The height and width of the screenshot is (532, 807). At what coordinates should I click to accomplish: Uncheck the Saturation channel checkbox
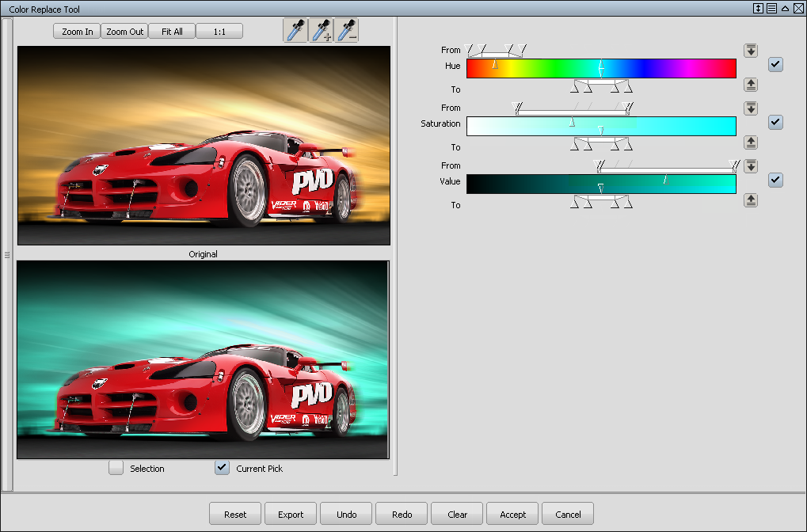coord(775,123)
